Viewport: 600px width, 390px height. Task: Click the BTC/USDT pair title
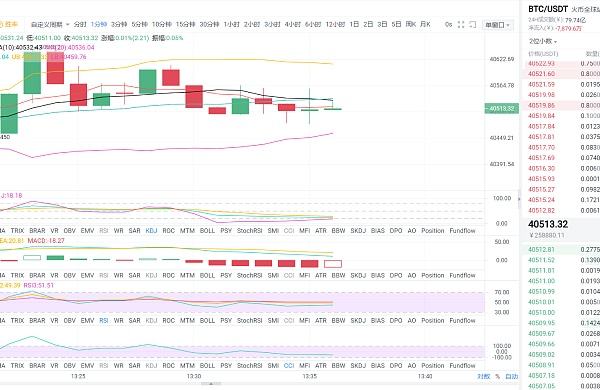point(548,9)
